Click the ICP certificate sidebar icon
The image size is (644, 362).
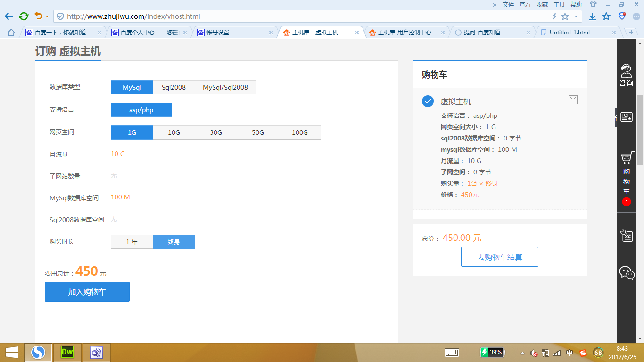click(x=627, y=117)
